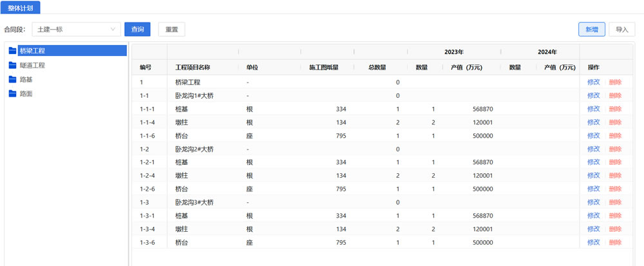Click the 工程项目名称 column header

[x=193, y=67]
